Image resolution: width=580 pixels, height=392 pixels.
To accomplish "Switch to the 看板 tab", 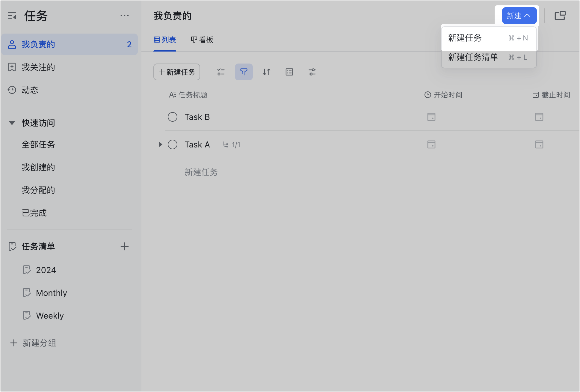I will click(202, 40).
